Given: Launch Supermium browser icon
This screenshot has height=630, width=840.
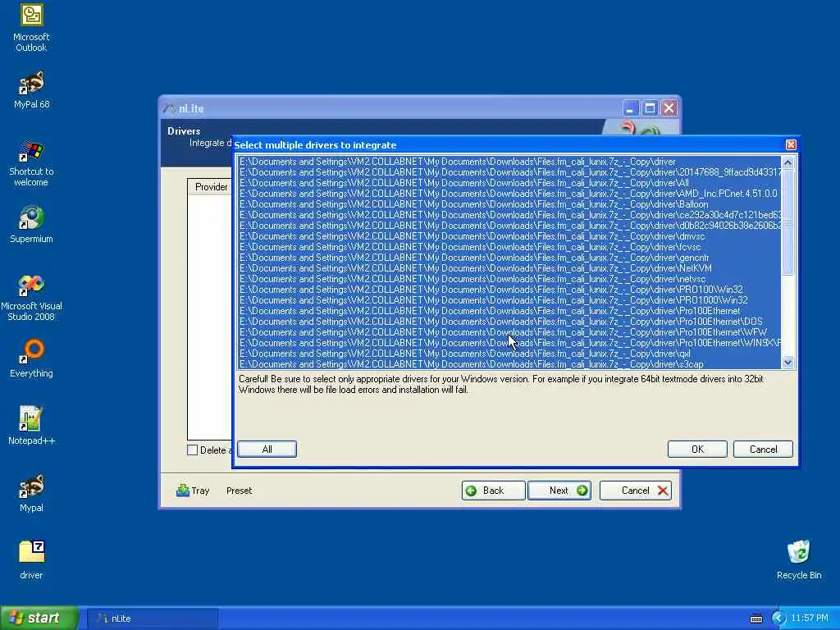Looking at the screenshot, I should 31,224.
